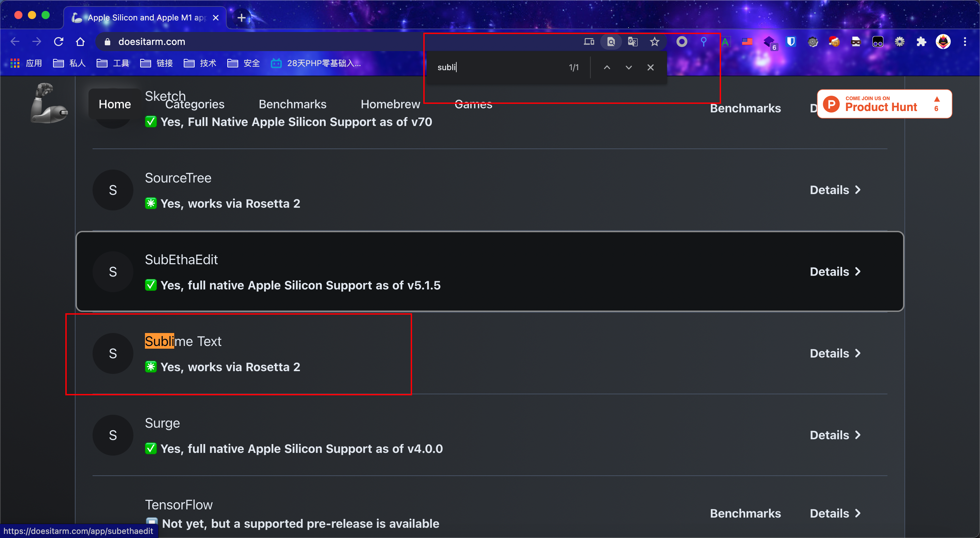Open Details for Surge

(835, 435)
